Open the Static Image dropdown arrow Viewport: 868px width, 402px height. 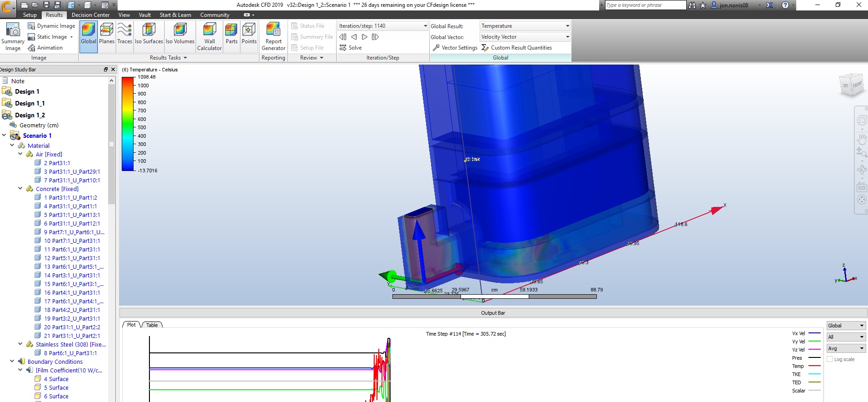click(71, 37)
